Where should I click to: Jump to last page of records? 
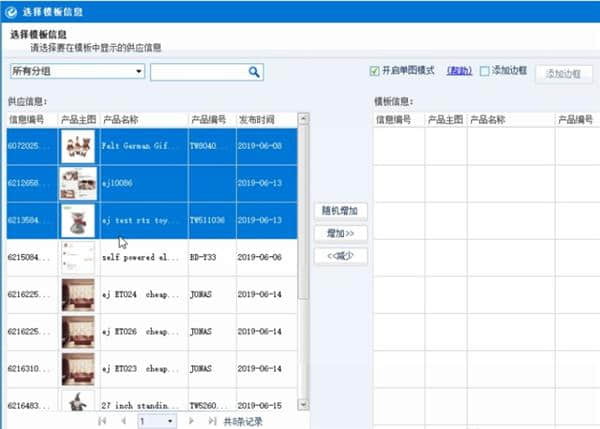(212, 421)
